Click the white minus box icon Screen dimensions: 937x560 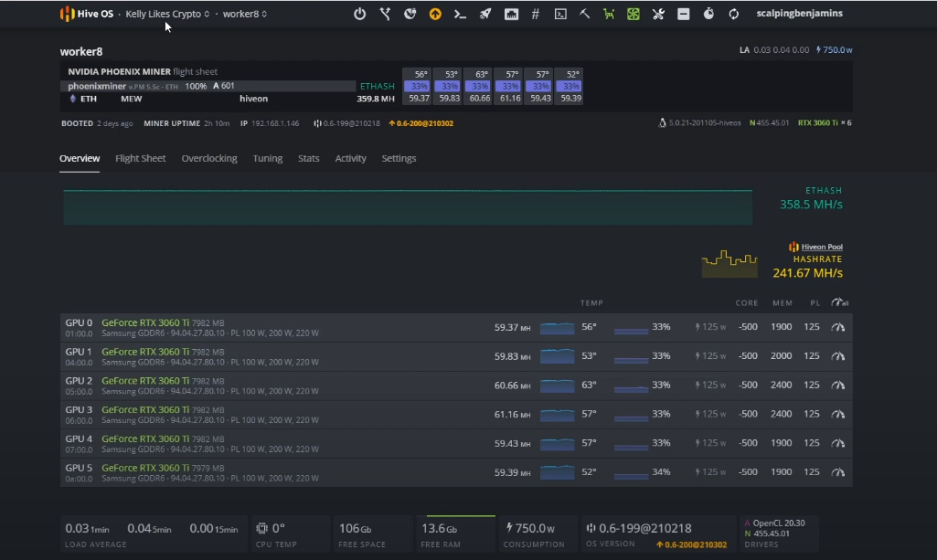(684, 14)
